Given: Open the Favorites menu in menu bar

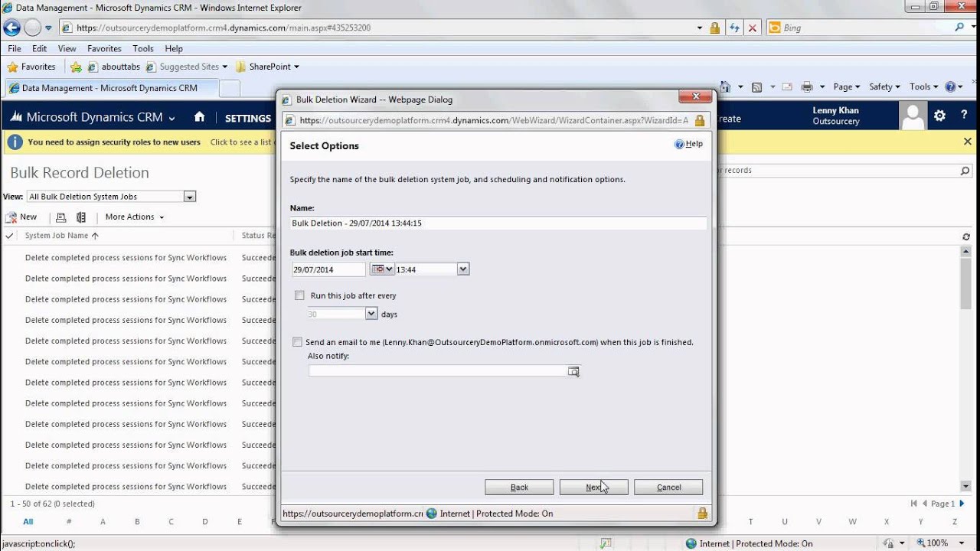Looking at the screenshot, I should 104,48.
